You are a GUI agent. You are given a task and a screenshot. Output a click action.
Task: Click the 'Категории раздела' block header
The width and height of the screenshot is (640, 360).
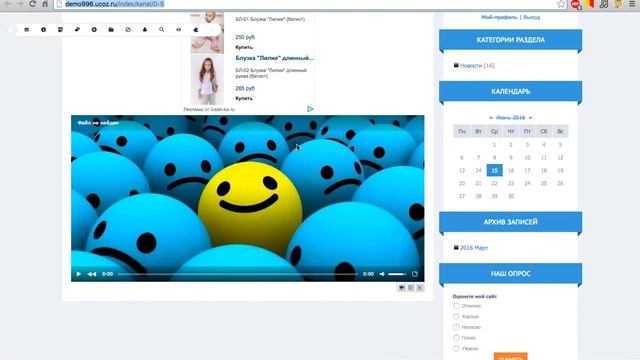(511, 40)
